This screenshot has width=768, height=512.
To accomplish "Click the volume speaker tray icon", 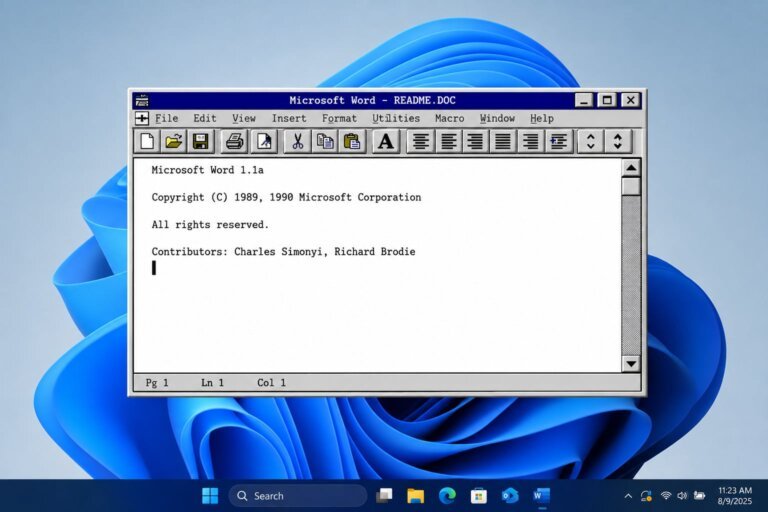I will click(x=682, y=496).
